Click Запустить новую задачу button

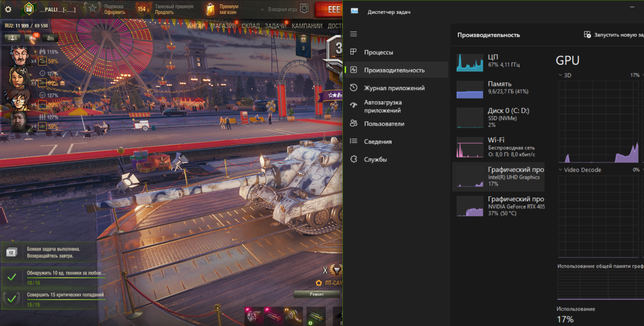(613, 34)
